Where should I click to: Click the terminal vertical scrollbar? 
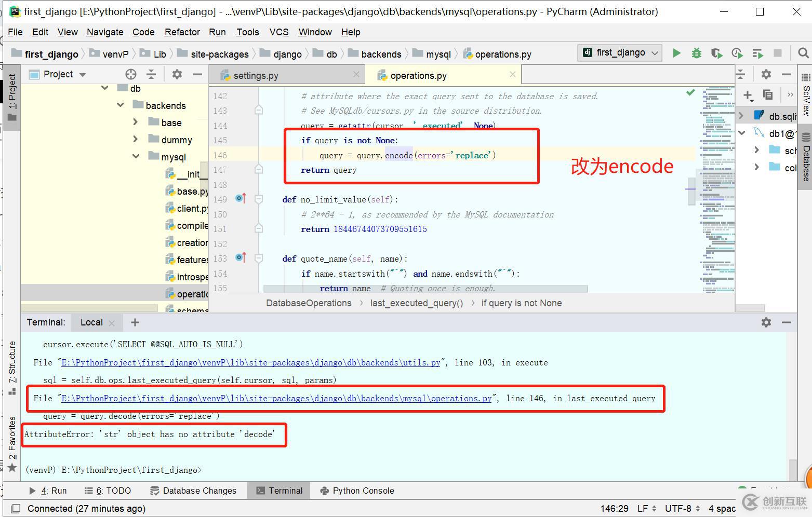click(x=792, y=470)
